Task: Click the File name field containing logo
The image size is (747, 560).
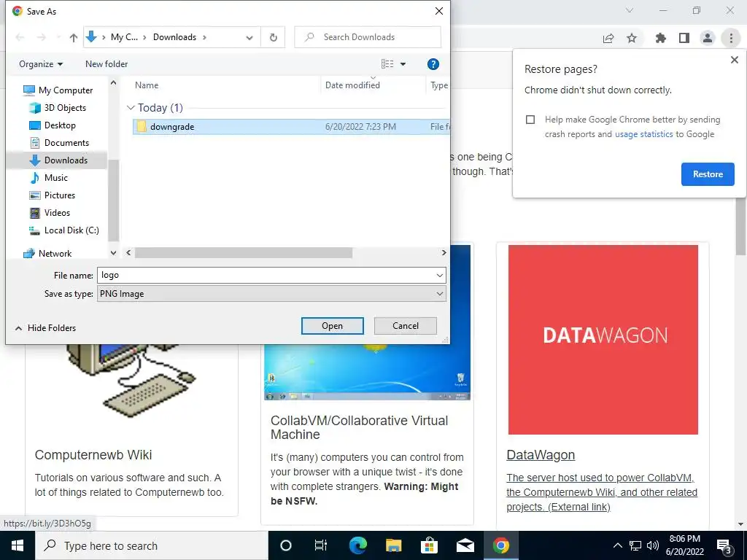Action: click(265, 275)
